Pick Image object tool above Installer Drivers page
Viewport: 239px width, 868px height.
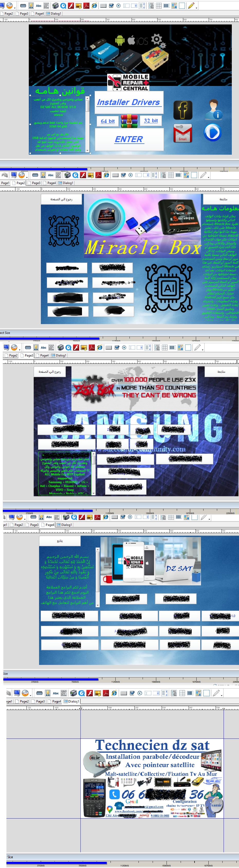(31, 6)
